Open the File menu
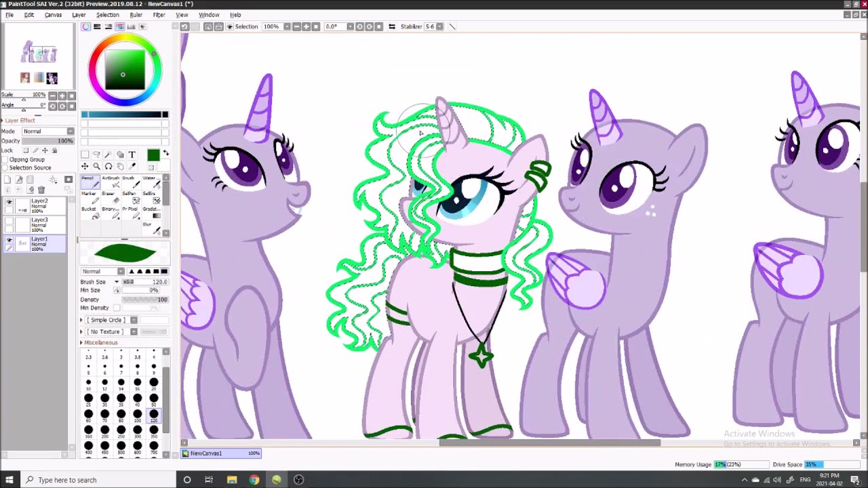The image size is (868, 488). (x=9, y=15)
